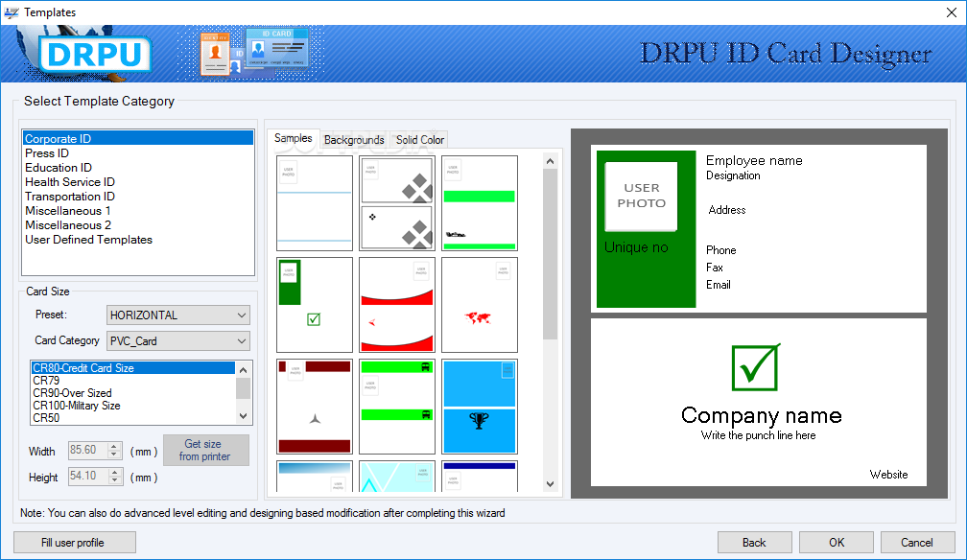The width and height of the screenshot is (967, 560).
Task: Switch to the Solid Color tab
Action: [420, 140]
